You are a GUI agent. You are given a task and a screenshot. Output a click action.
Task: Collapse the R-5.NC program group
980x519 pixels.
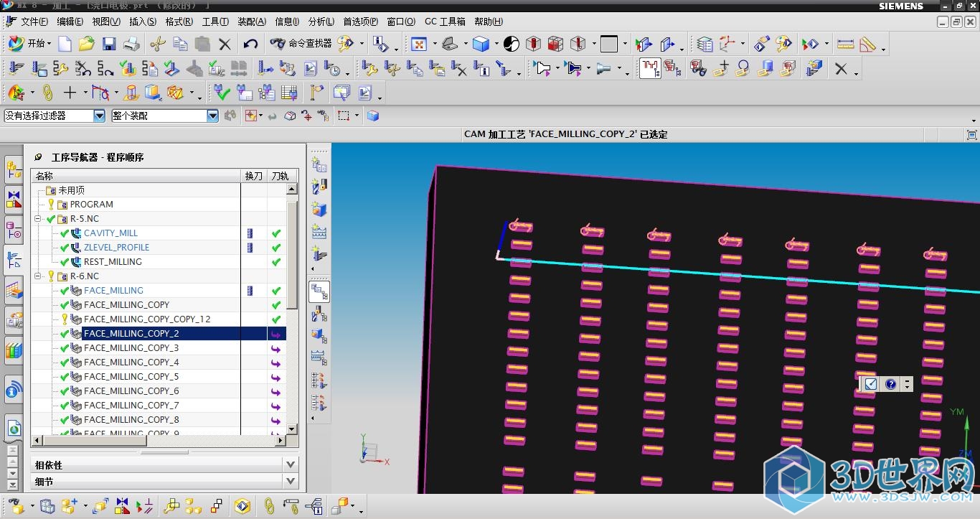(x=38, y=219)
